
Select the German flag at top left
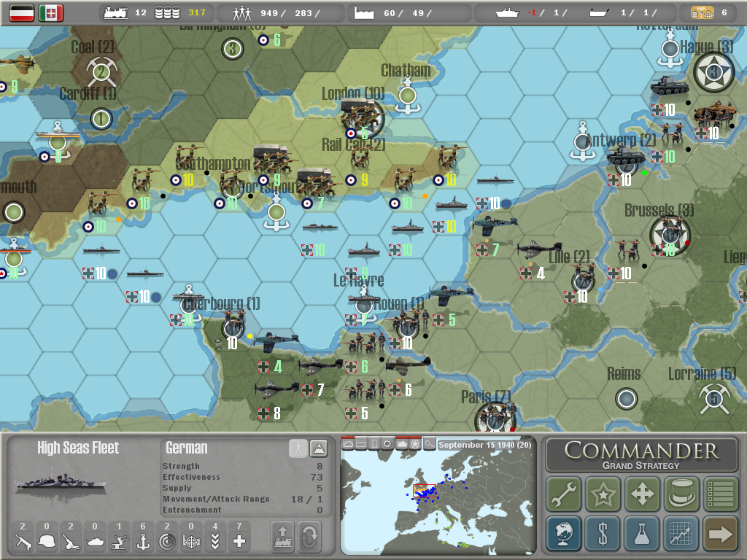(x=22, y=12)
